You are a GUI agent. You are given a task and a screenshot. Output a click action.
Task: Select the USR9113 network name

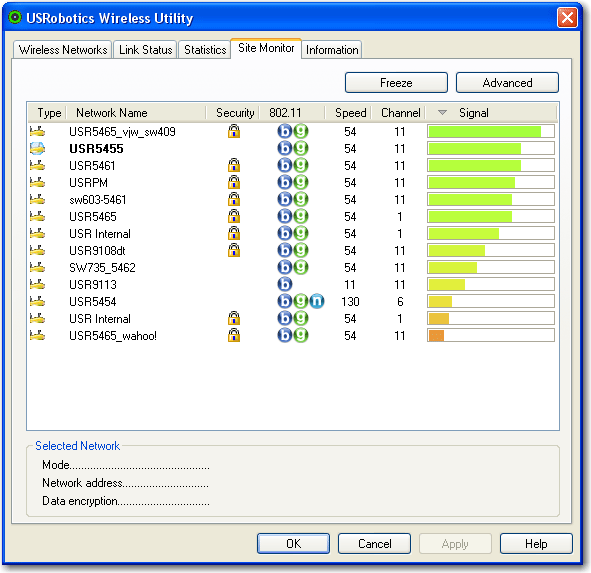click(x=93, y=284)
